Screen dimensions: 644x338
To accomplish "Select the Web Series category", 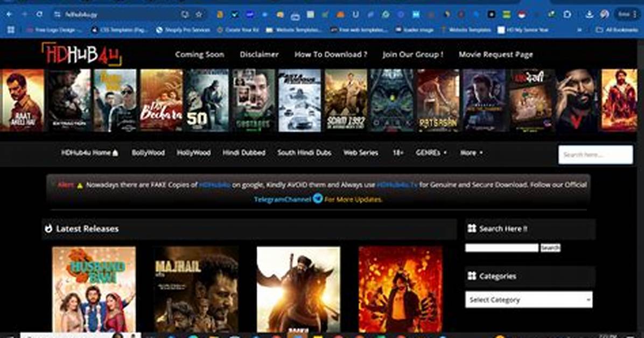I will [361, 153].
